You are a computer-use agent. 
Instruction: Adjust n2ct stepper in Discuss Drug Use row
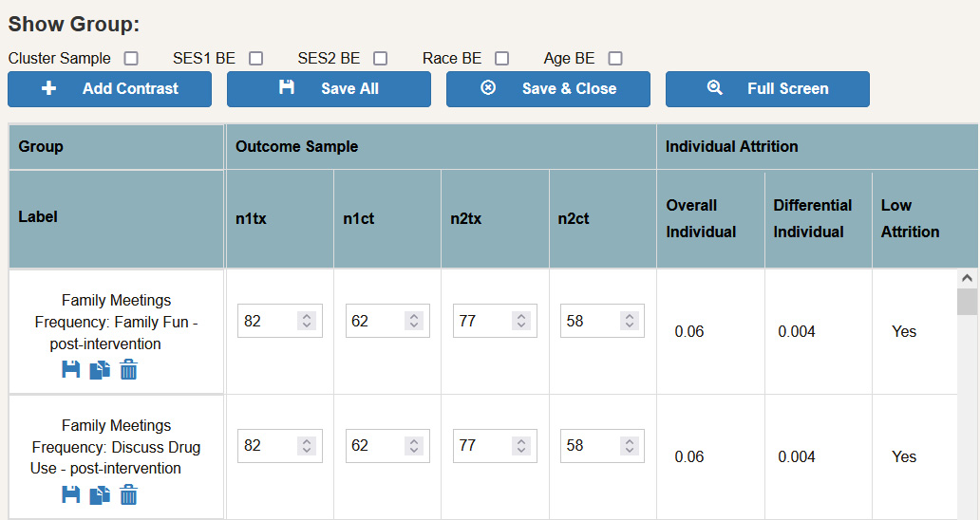(629, 446)
